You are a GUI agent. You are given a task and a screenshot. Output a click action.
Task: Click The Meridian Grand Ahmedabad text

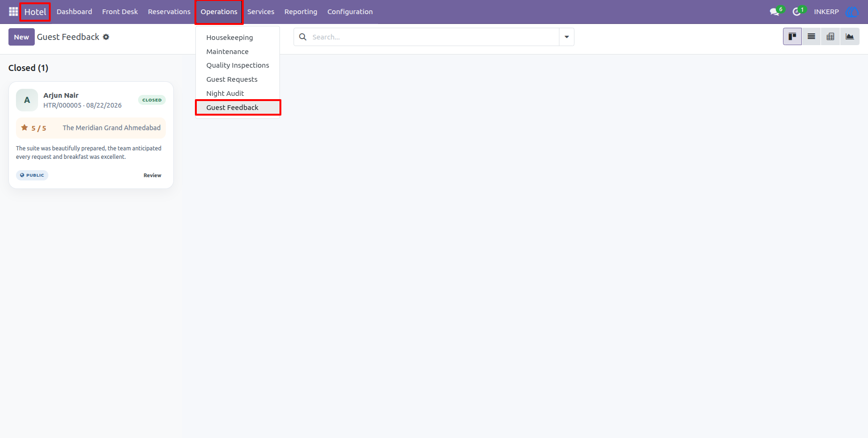pyautogui.click(x=112, y=128)
